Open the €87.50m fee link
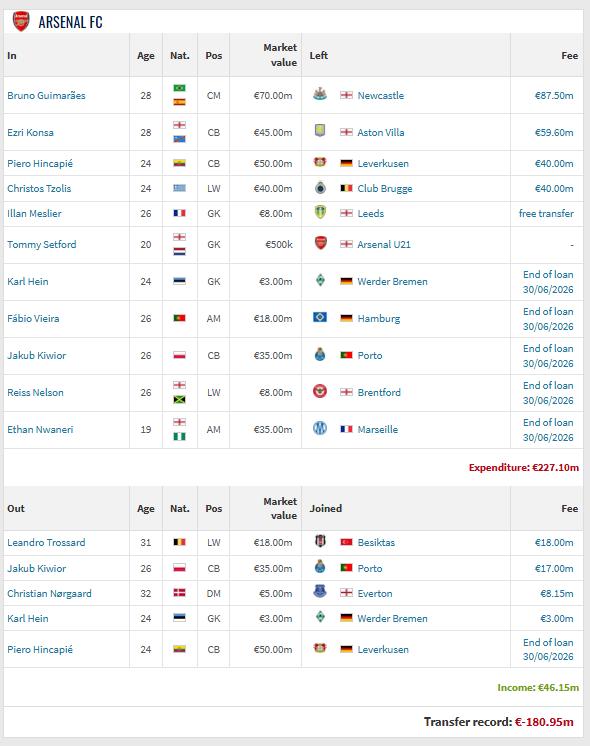This screenshot has height=746, width=590. pos(554,95)
